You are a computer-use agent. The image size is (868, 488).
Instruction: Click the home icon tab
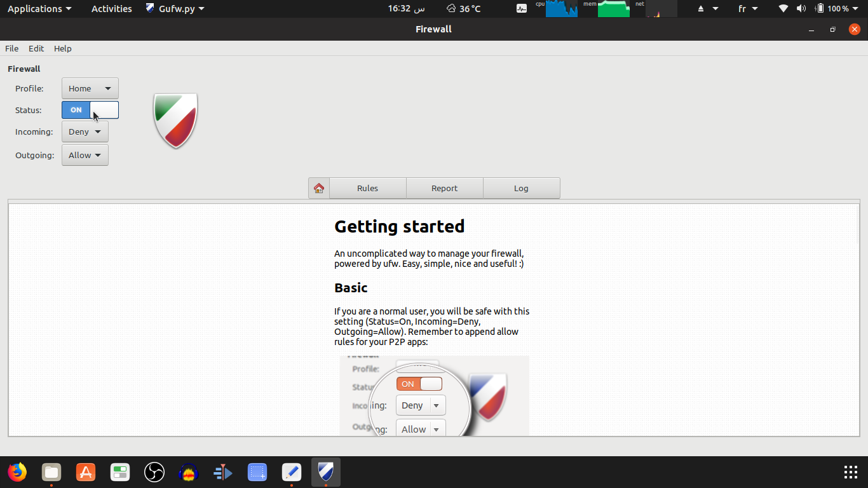(x=319, y=188)
